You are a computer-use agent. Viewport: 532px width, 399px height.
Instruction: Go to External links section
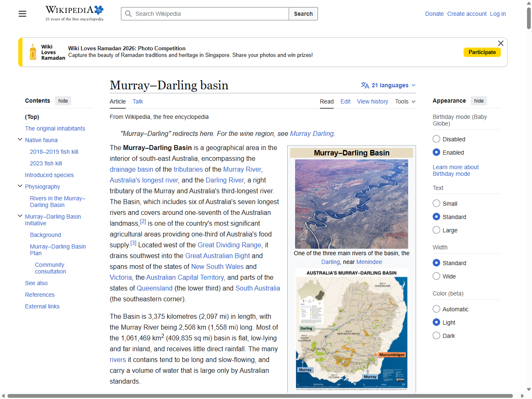(x=42, y=306)
